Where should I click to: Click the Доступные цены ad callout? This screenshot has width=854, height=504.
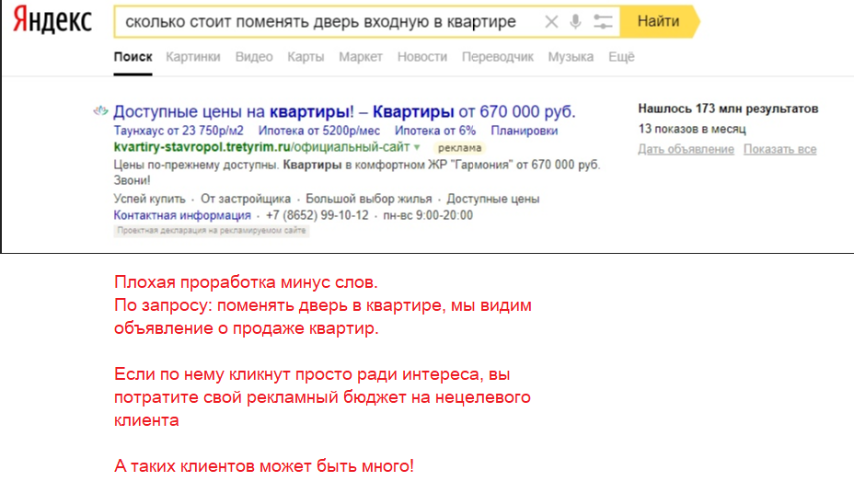(x=493, y=199)
